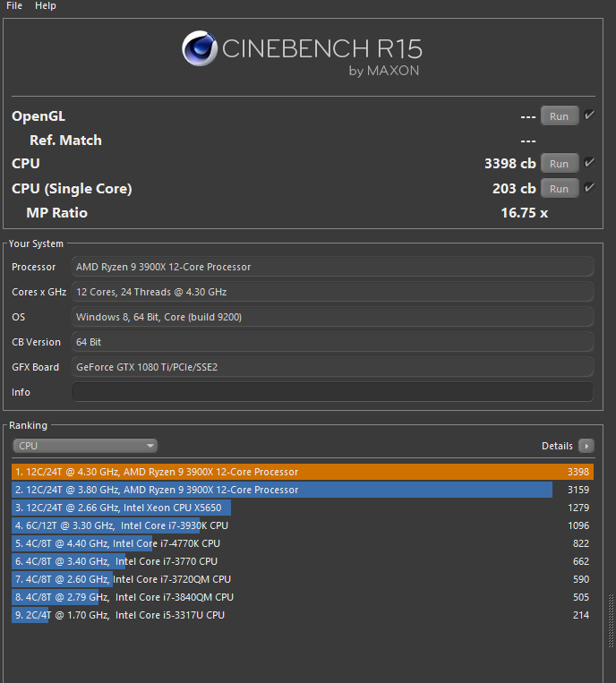Click the Info input field
This screenshot has width=616, height=683.
332,392
